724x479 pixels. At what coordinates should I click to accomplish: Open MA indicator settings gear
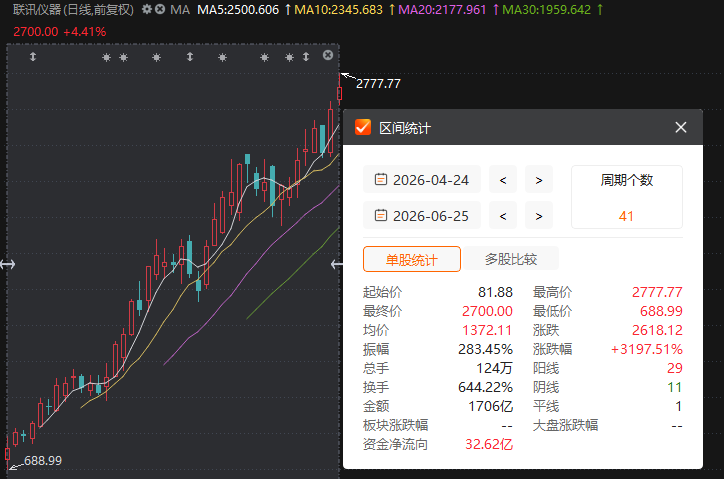point(146,9)
